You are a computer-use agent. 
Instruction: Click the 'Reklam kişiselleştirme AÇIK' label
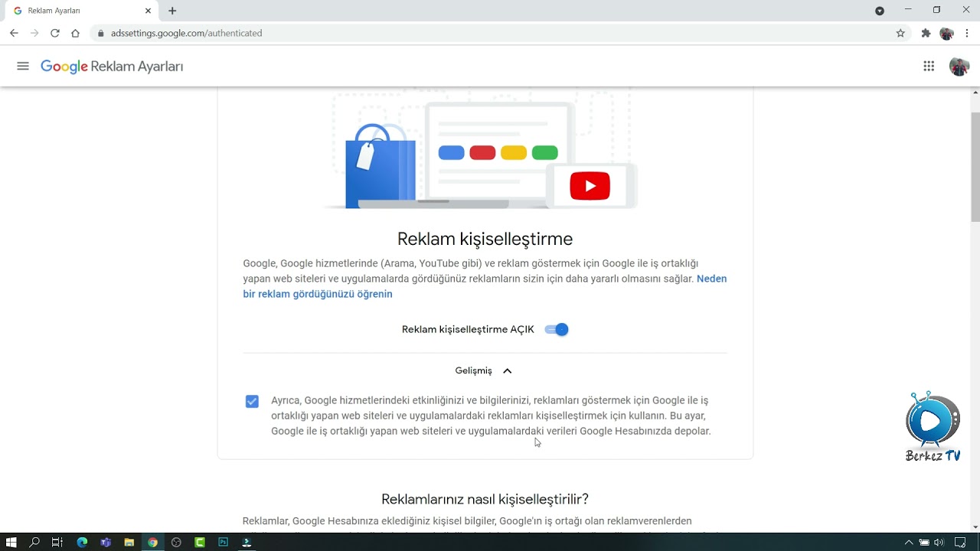[468, 330]
